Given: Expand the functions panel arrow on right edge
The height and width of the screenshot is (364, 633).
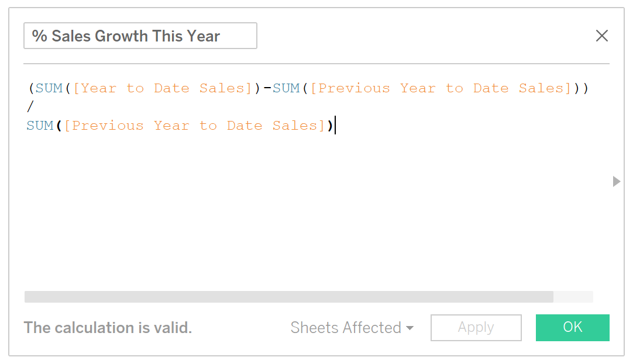Looking at the screenshot, I should (616, 181).
